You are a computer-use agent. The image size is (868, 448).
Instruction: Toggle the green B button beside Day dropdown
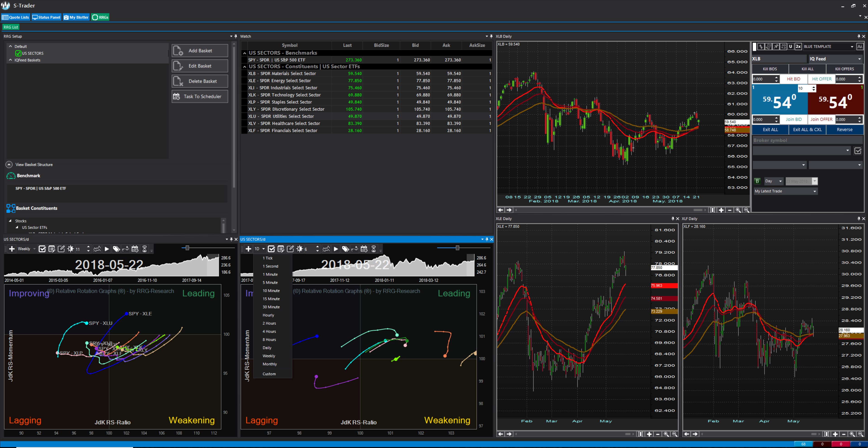tap(758, 181)
